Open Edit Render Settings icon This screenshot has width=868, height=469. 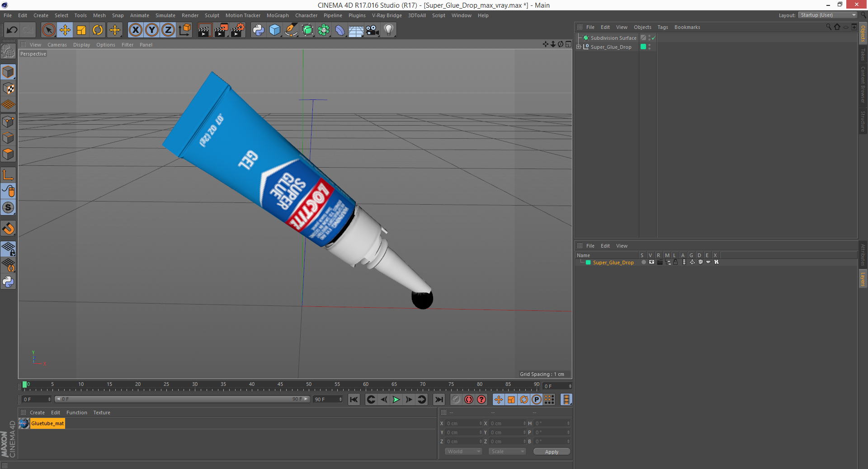(x=238, y=30)
